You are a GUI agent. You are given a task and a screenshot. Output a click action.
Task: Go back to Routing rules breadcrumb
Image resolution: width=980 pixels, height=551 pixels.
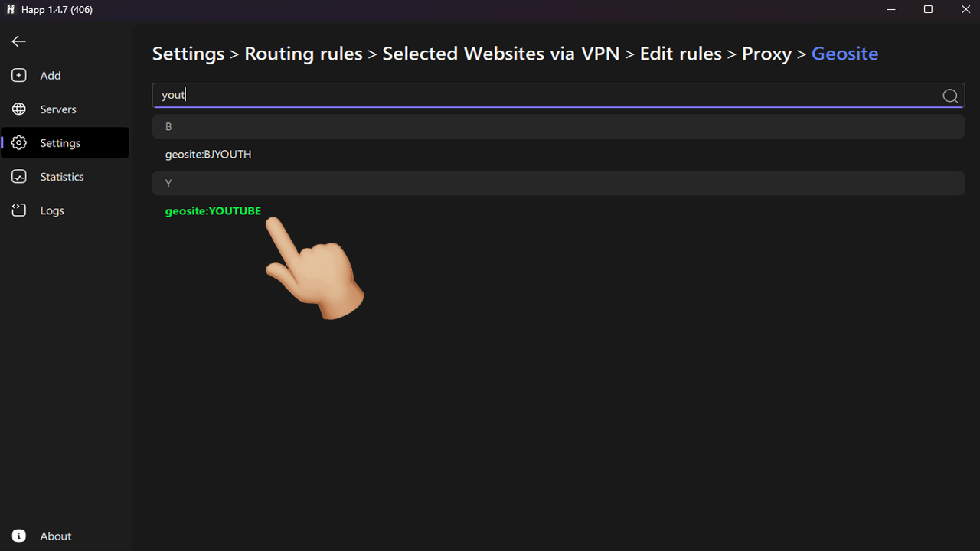(x=303, y=54)
